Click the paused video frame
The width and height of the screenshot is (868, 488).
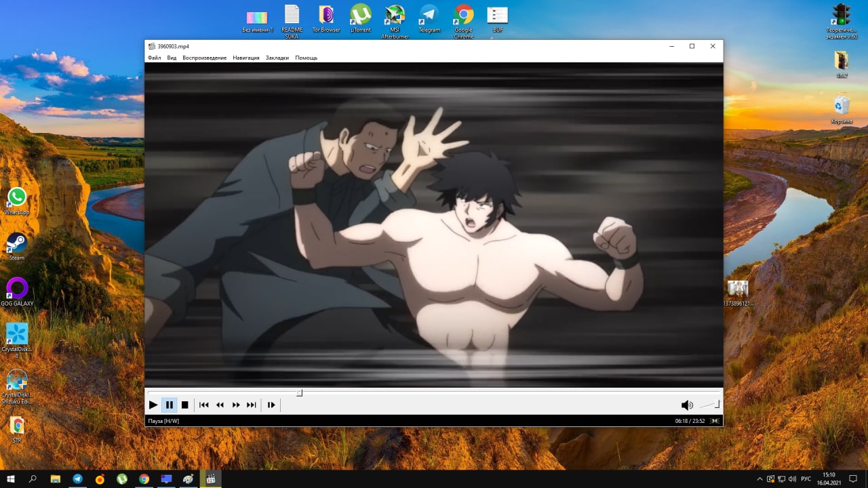(434, 225)
